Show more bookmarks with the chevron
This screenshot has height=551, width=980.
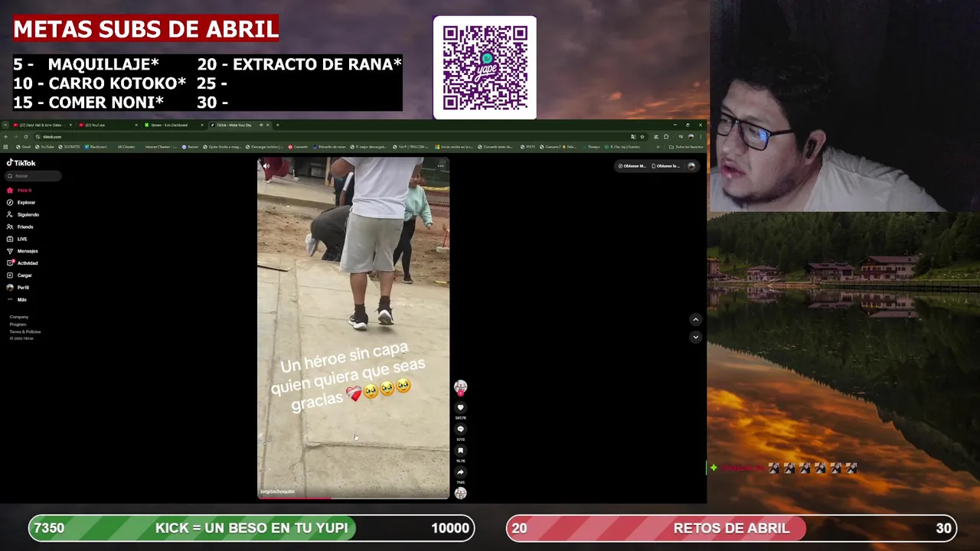pos(658,147)
